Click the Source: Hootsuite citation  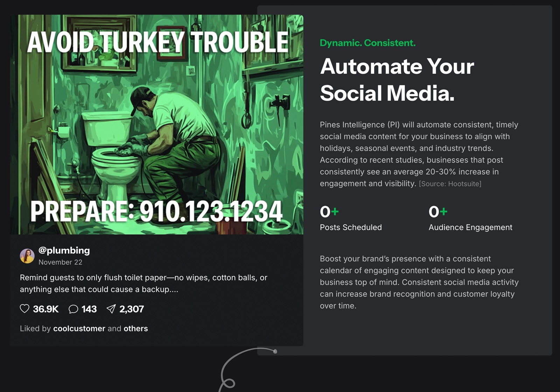[450, 184]
